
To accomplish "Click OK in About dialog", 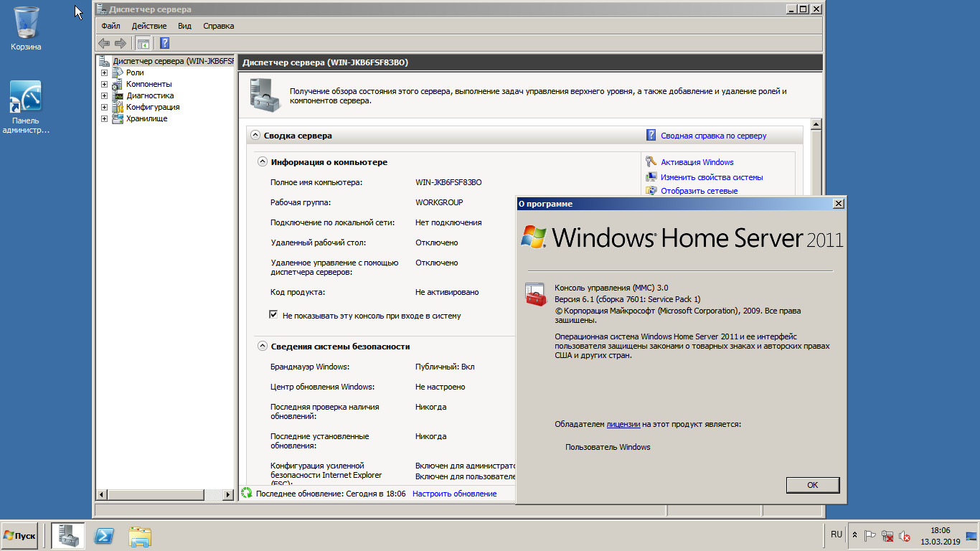I will [813, 485].
